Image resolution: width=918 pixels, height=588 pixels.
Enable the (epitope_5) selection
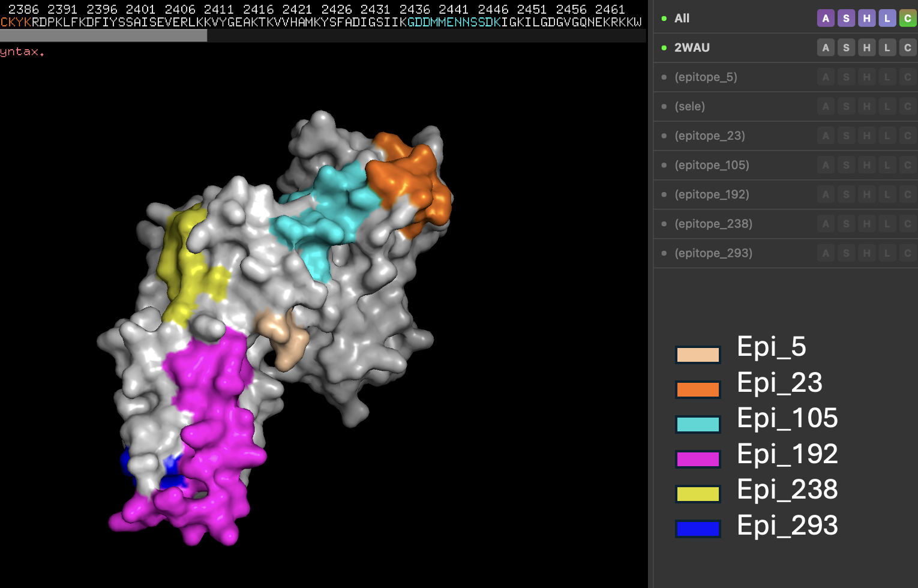click(x=706, y=77)
